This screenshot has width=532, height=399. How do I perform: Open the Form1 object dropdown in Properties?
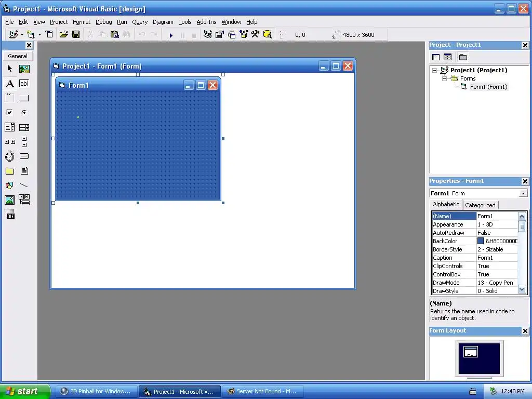[523, 193]
